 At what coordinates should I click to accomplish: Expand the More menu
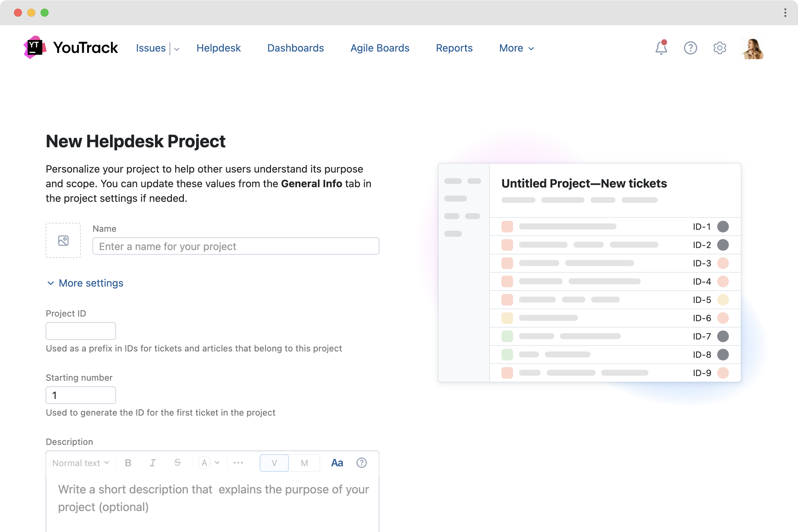tap(516, 48)
